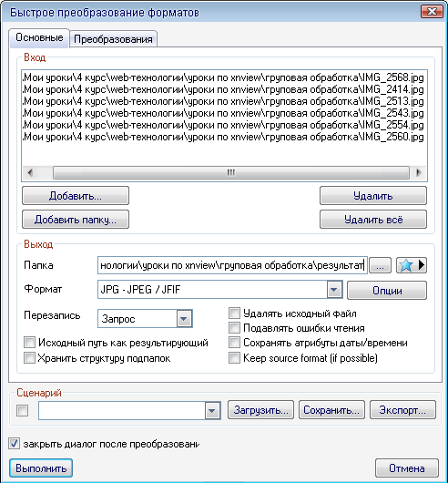Enable Keep source format checkbox
448x483 pixels.
coord(234,358)
